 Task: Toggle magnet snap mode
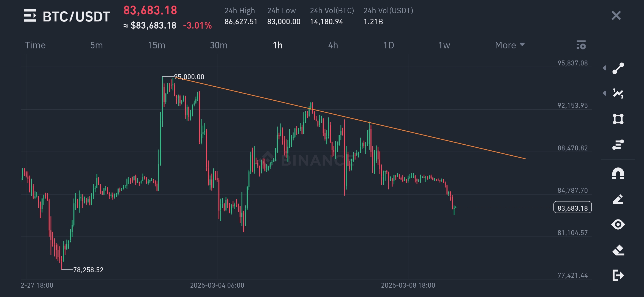pyautogui.click(x=618, y=174)
